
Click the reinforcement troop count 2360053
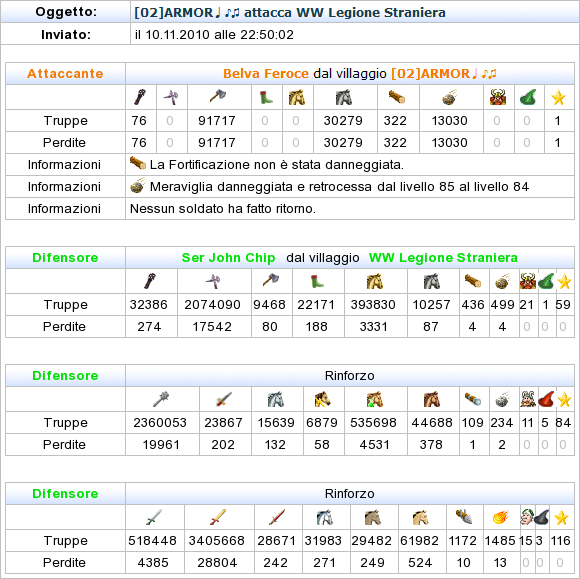point(160,423)
